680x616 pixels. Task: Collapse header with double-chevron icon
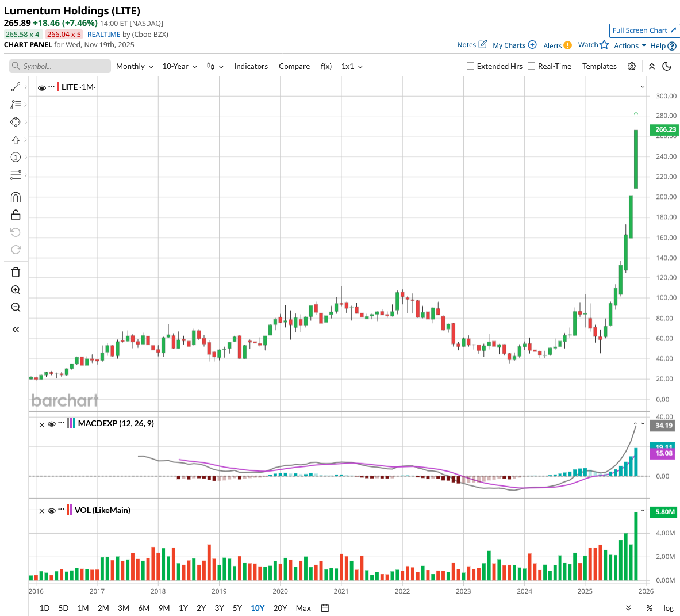point(652,66)
